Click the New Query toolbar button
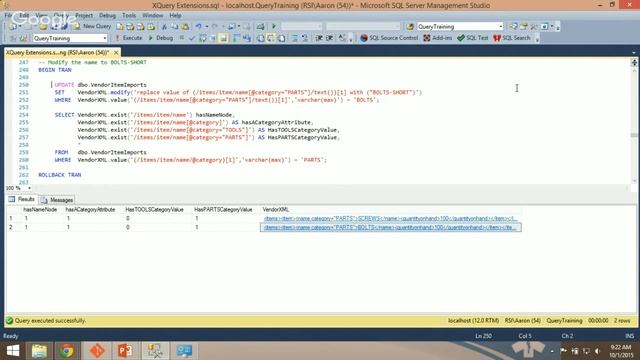640x360 pixels. click(x=92, y=26)
